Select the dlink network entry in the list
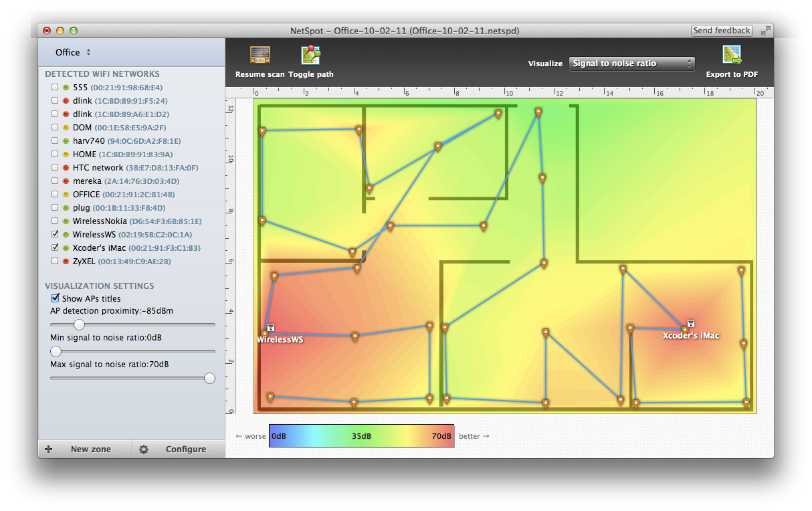 click(82, 100)
